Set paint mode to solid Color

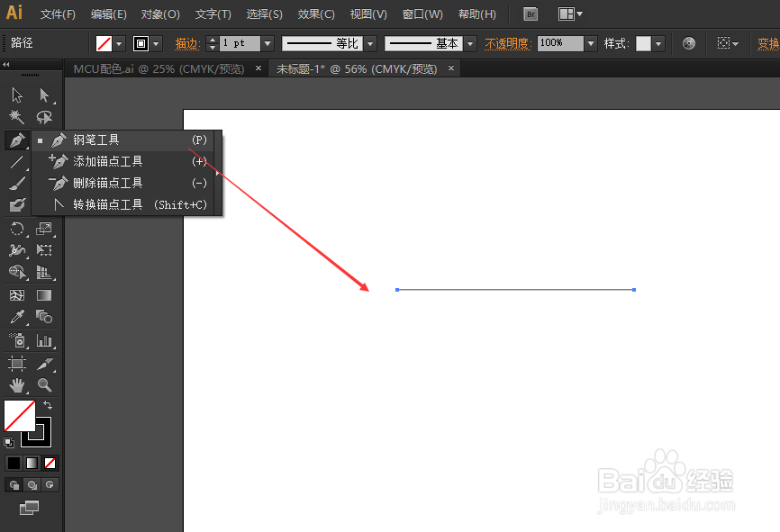coord(14,464)
